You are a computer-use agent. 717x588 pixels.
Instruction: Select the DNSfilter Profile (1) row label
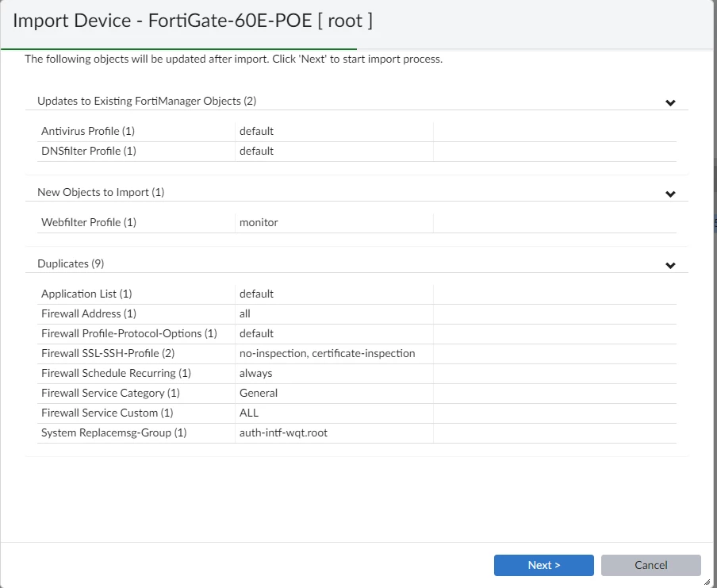[89, 151]
